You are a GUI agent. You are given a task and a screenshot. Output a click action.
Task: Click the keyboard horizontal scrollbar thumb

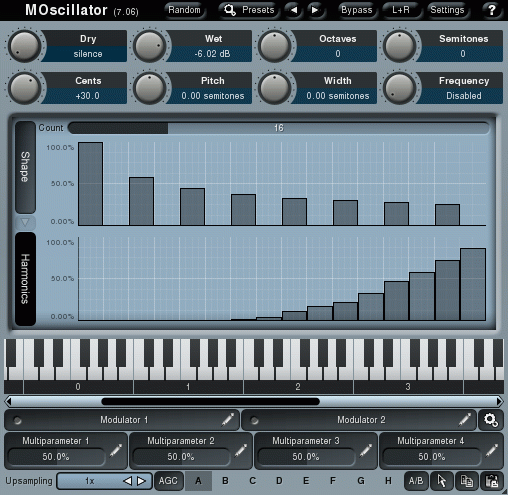point(210,402)
